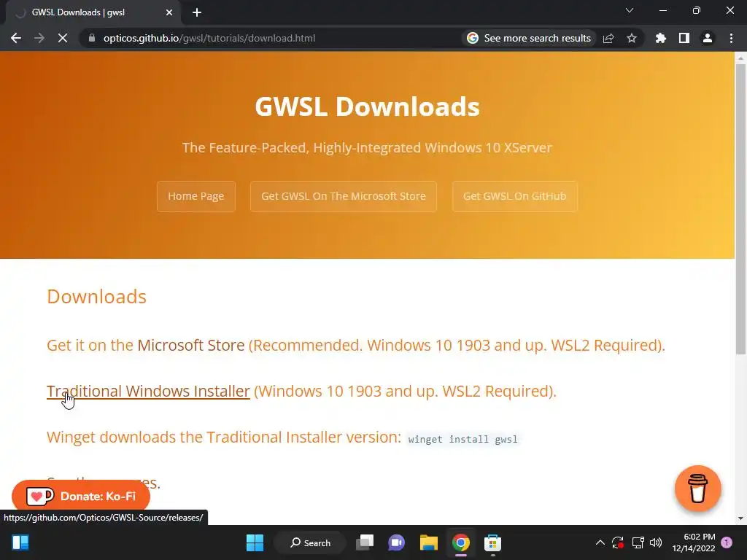Open the Extensions puzzle icon
The width and height of the screenshot is (747, 560).
pos(660,38)
